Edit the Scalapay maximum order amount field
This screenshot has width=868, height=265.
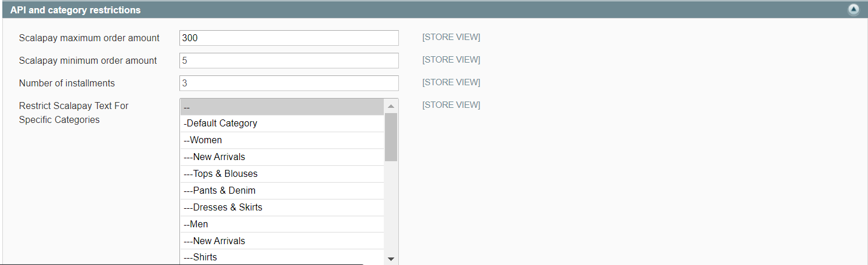289,38
